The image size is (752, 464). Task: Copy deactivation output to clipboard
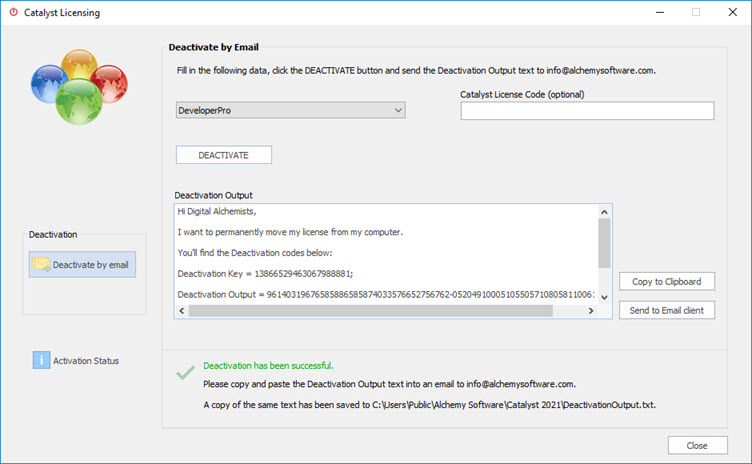pyautogui.click(x=667, y=282)
